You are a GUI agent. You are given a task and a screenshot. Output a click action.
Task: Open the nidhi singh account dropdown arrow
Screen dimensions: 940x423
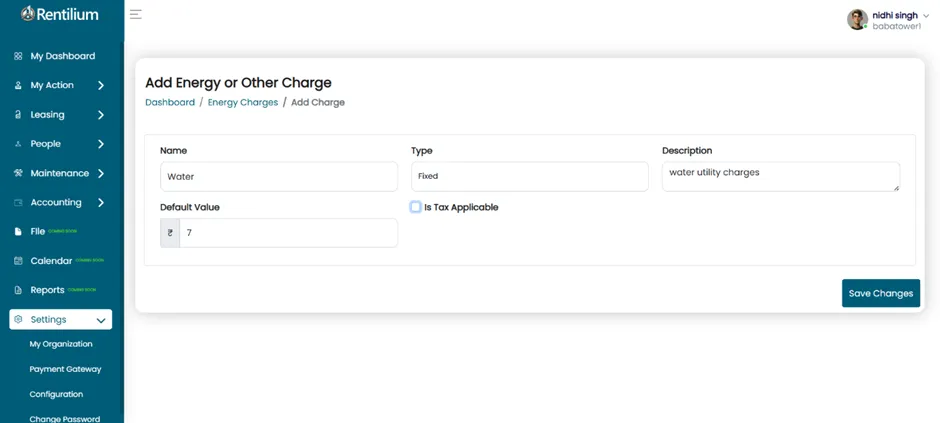(926, 16)
